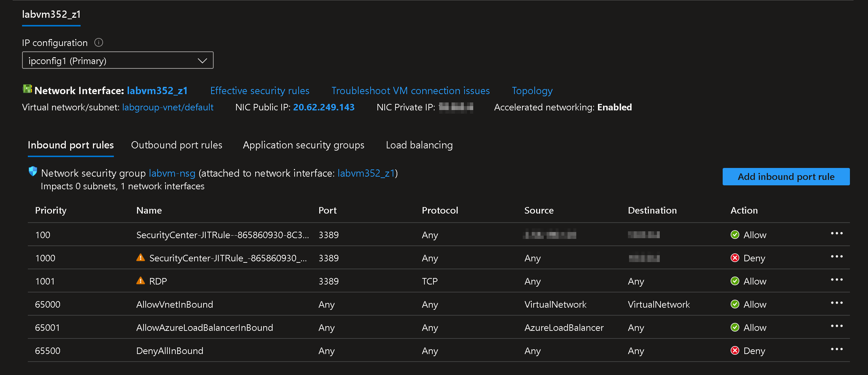Open more options for AllowVnetInBound rule

(x=837, y=303)
